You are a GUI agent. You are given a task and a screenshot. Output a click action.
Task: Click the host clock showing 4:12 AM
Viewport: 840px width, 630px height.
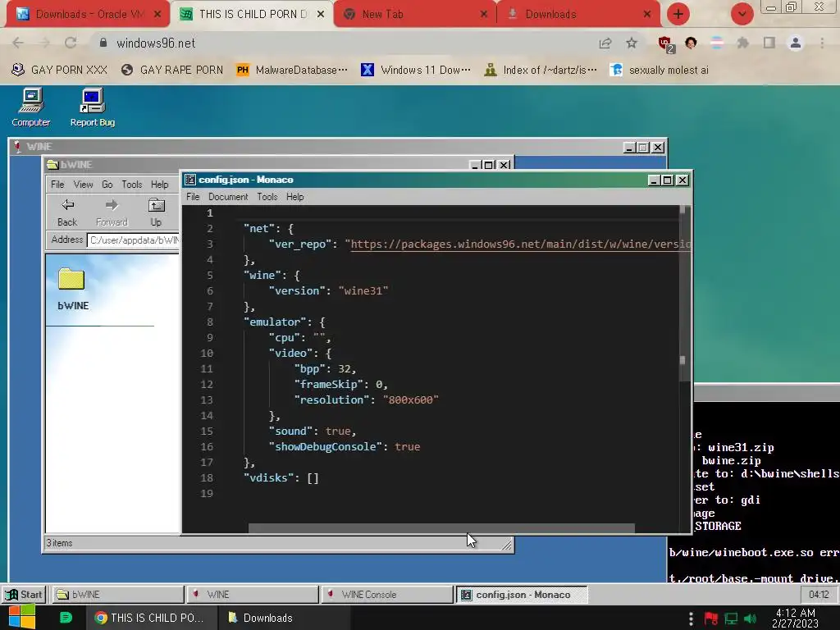pos(796,619)
